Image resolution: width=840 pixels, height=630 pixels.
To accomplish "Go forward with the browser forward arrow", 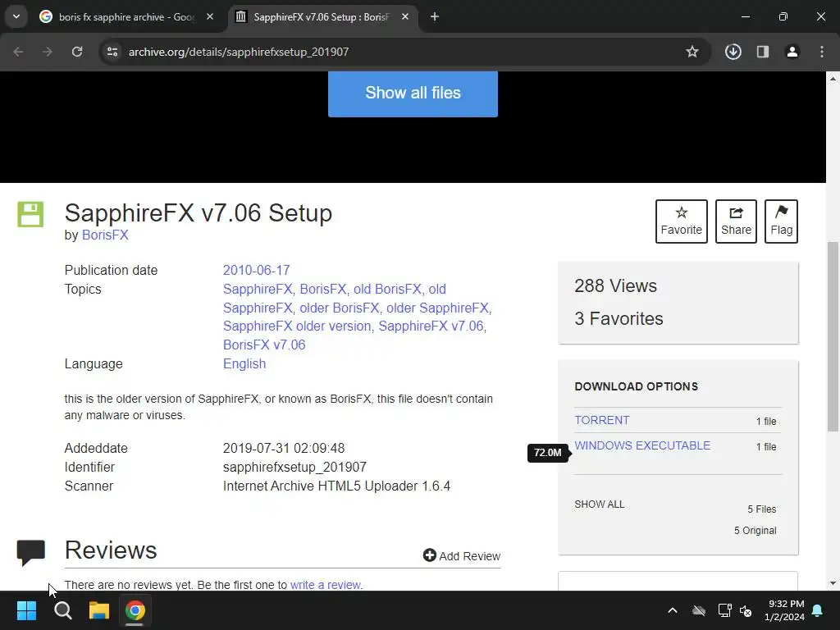I will pos(48,52).
